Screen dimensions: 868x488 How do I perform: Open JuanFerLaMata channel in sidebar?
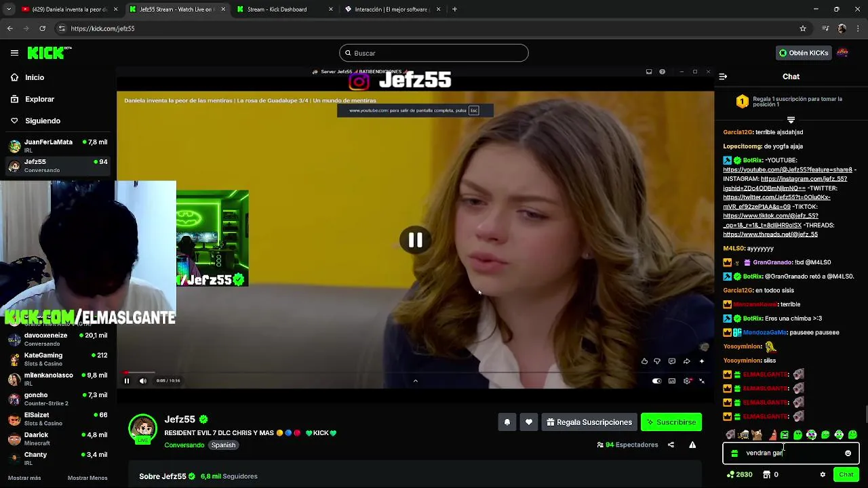point(58,146)
